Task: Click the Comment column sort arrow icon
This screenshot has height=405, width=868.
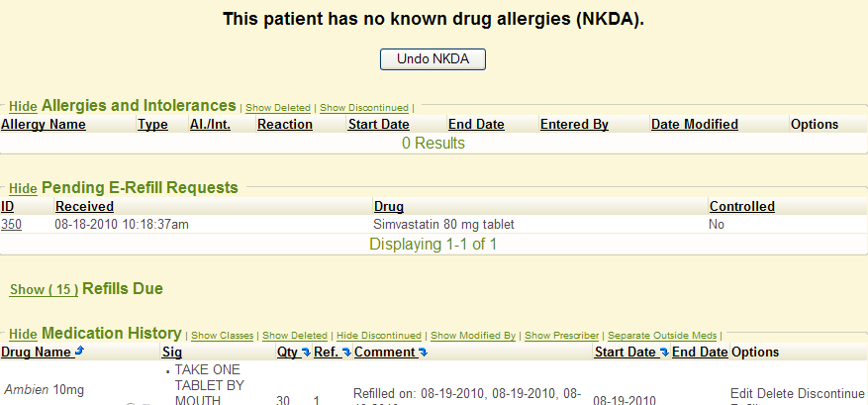Action: click(x=423, y=353)
